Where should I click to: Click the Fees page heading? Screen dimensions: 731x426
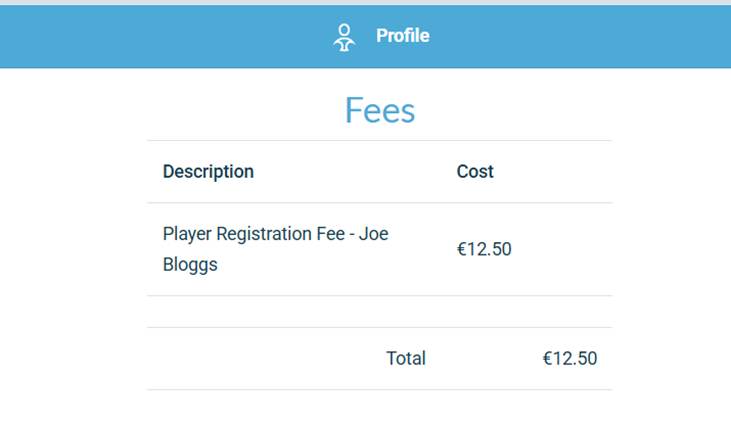(x=379, y=110)
